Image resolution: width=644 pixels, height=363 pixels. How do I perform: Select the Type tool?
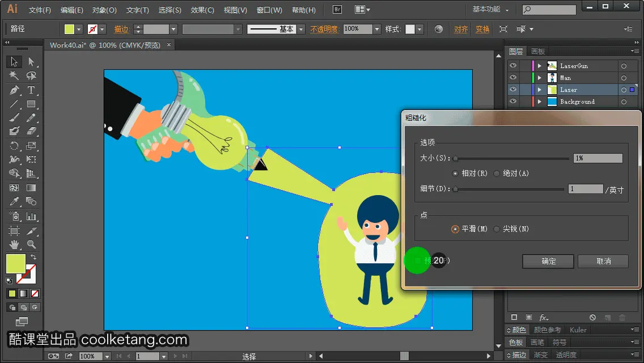tap(31, 90)
